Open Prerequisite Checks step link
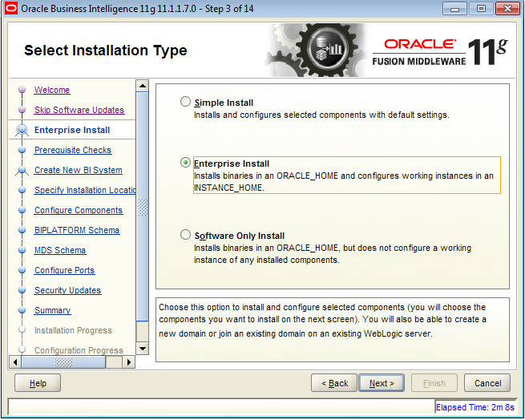Image resolution: width=525 pixels, height=420 pixels. (x=73, y=150)
